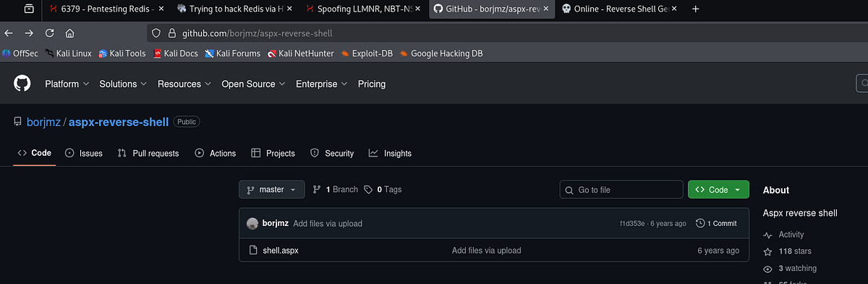
Task: Open the Issues repository tab
Action: 84,153
